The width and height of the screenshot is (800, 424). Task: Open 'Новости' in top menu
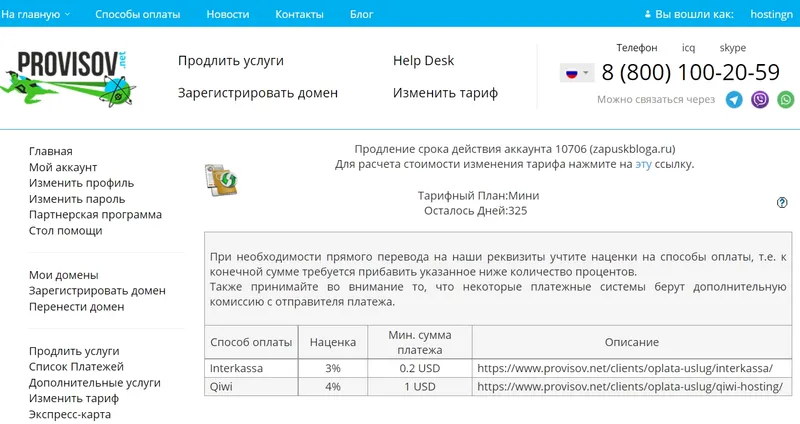[x=228, y=14]
